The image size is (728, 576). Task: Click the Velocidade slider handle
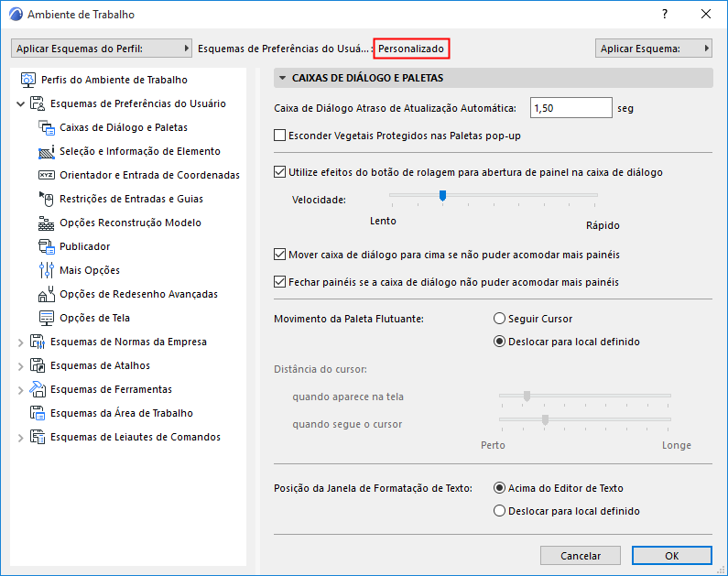tap(443, 195)
